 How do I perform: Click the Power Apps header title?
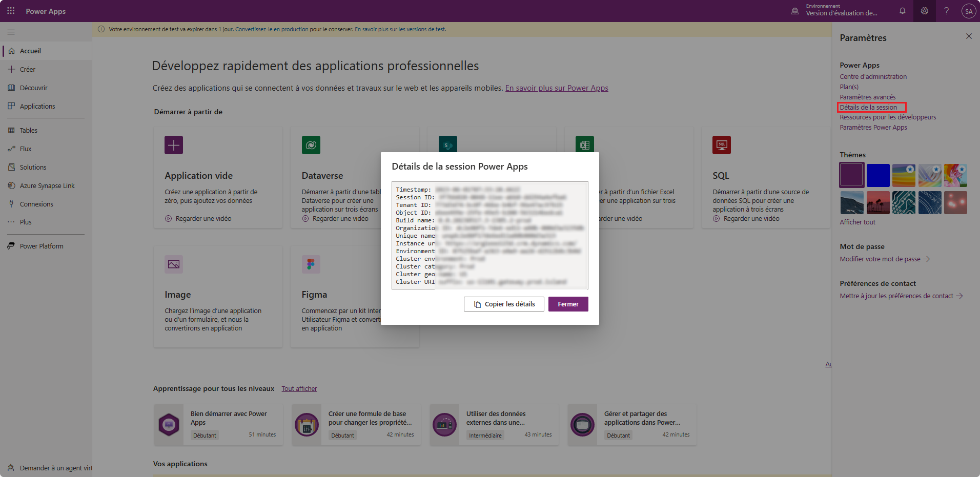click(x=46, y=11)
